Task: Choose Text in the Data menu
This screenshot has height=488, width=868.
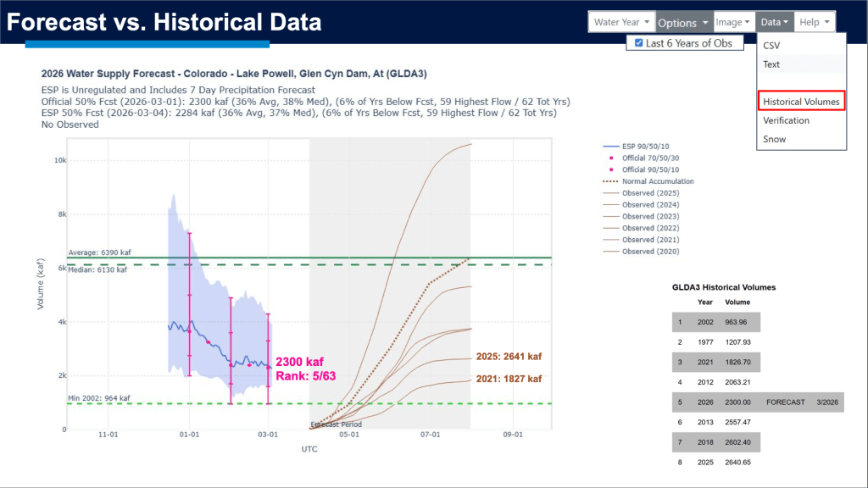Action: point(771,64)
